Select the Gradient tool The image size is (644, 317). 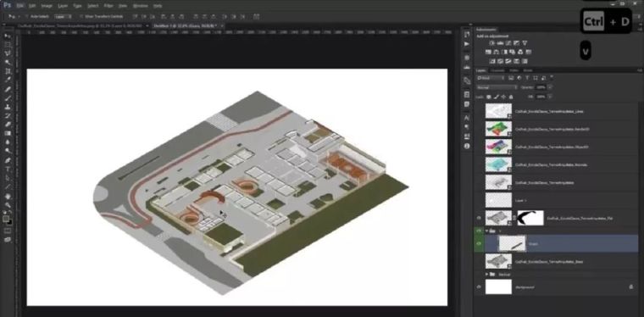(8, 133)
